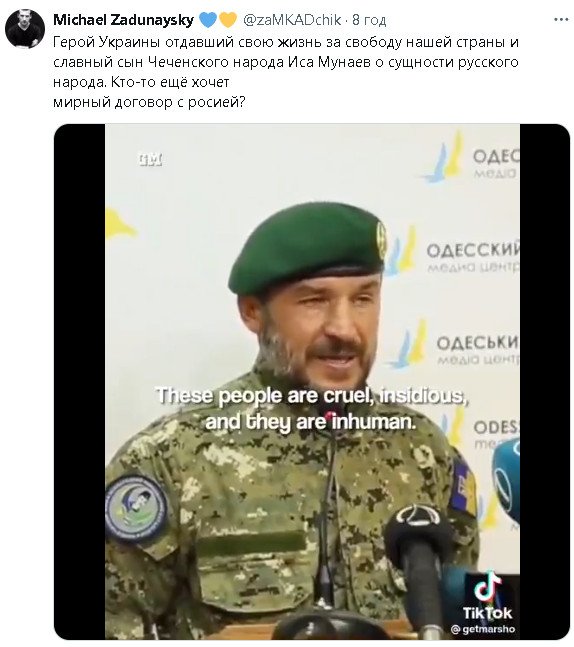Click the @getmarsho watermark text

click(483, 629)
